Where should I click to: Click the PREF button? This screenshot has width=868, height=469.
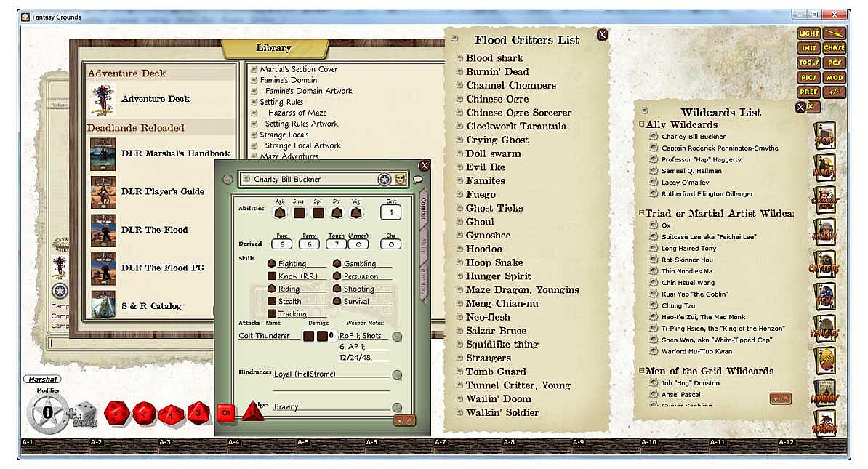[809, 92]
